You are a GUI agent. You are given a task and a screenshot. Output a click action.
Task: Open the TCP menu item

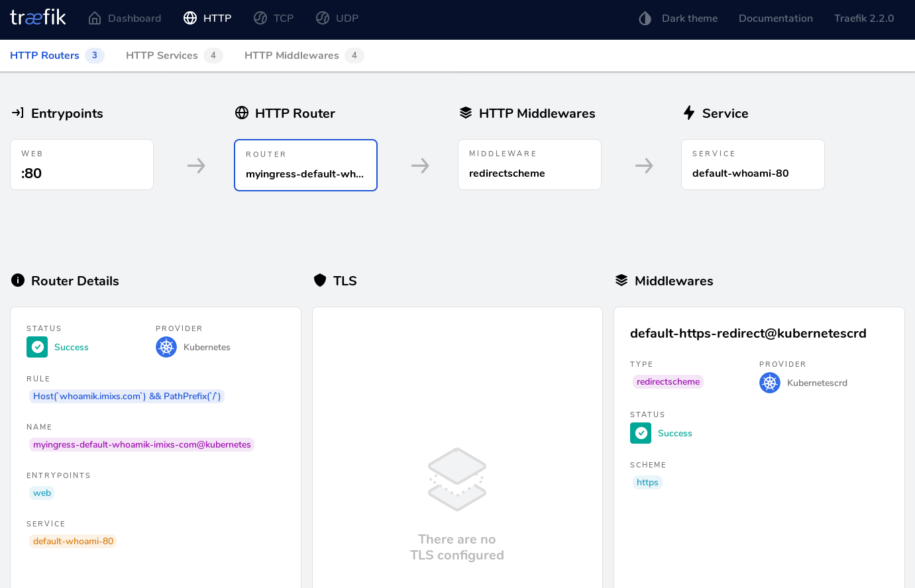[x=274, y=19]
